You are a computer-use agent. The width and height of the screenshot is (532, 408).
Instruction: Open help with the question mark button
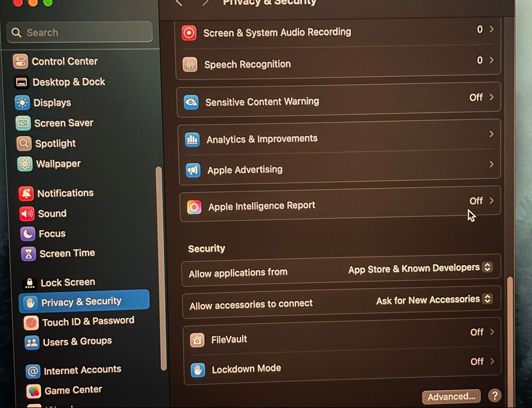tap(495, 395)
